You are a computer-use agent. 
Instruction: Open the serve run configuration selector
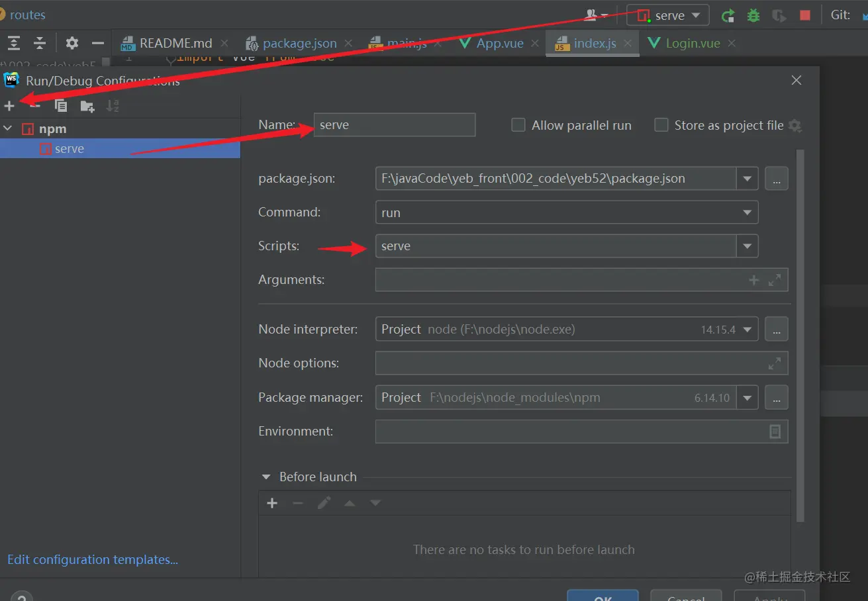coord(669,15)
